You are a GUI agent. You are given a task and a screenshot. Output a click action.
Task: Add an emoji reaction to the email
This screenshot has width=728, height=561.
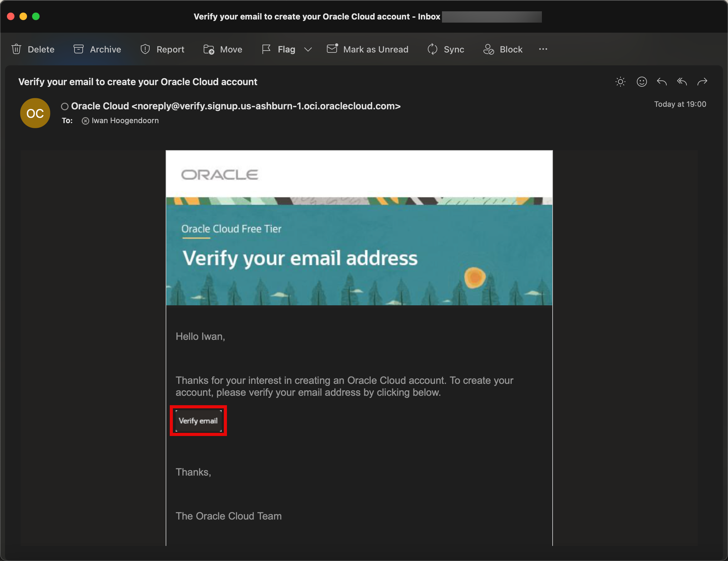[x=642, y=82]
